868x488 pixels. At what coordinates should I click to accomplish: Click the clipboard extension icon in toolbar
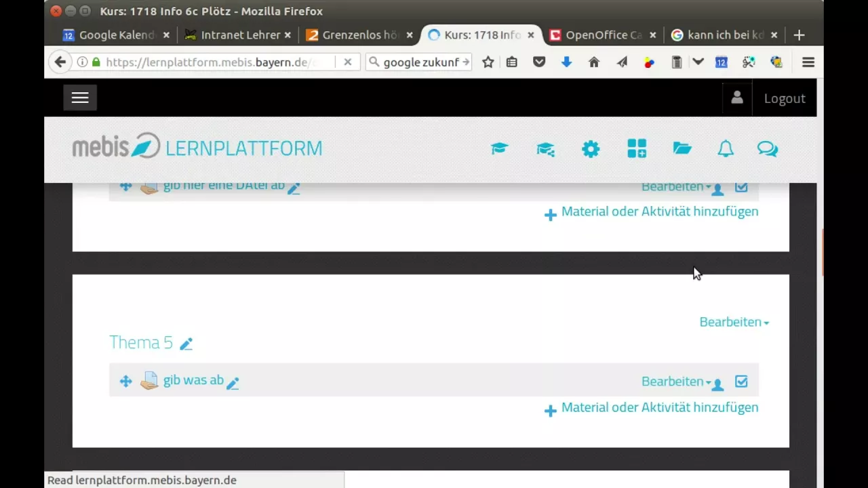[x=676, y=62]
